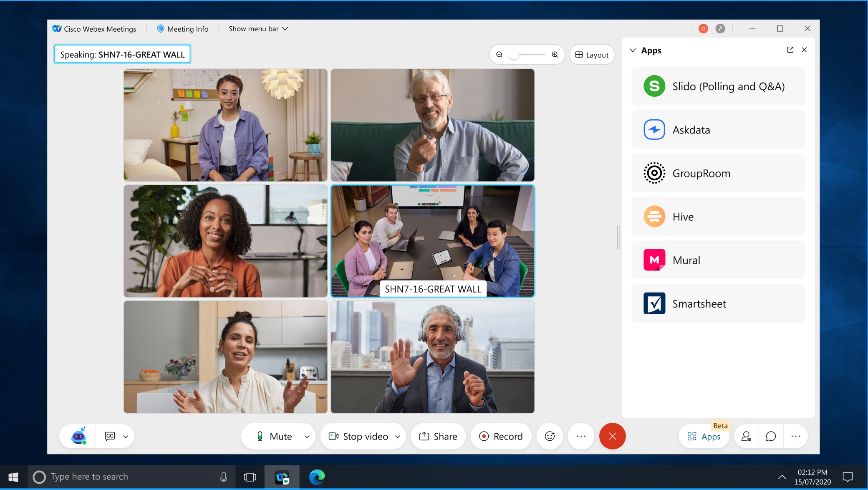Pop out the Apps panel
This screenshot has height=490, width=868.
[790, 50]
